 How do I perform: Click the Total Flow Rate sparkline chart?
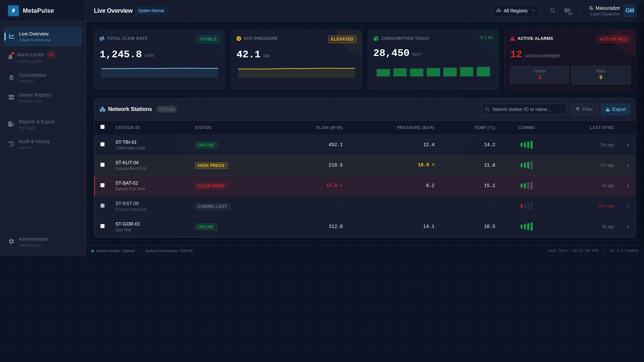click(160, 72)
